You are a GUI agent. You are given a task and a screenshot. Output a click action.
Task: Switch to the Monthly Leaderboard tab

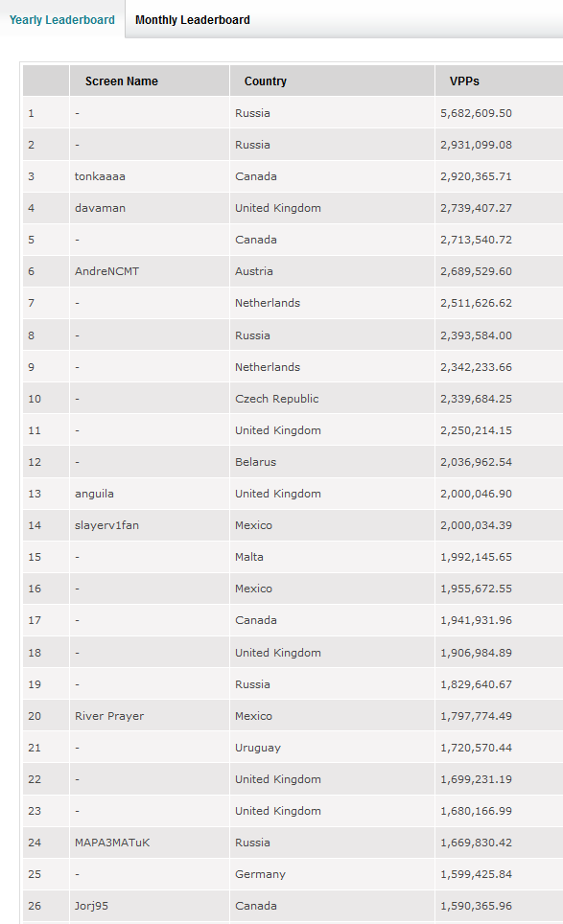tap(192, 19)
